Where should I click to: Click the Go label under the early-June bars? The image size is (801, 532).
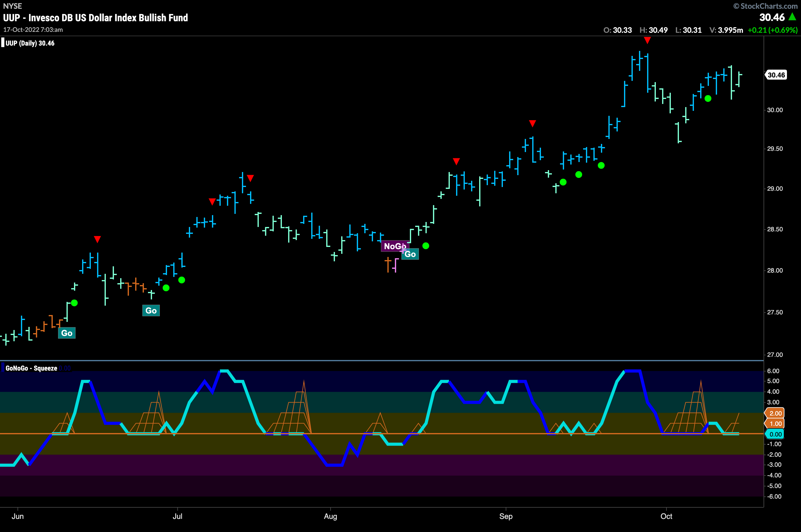(67, 333)
